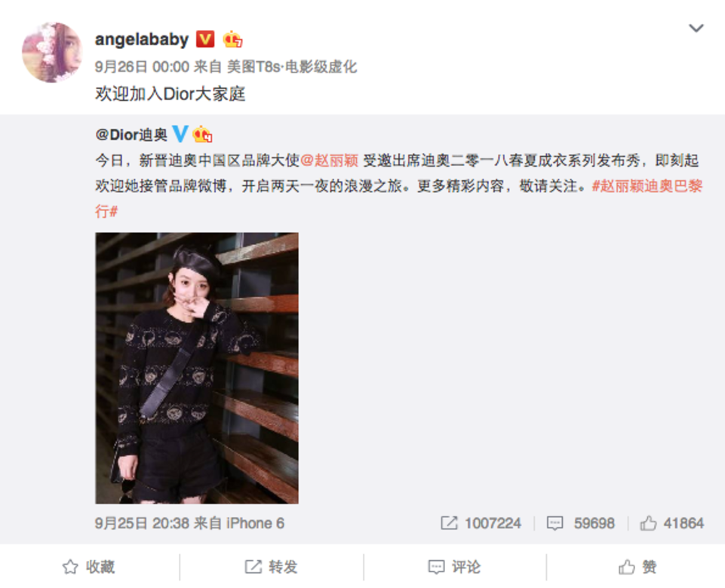This screenshot has width=725, height=588.
Task: Click Dior's crown membership badge
Action: click(x=202, y=134)
